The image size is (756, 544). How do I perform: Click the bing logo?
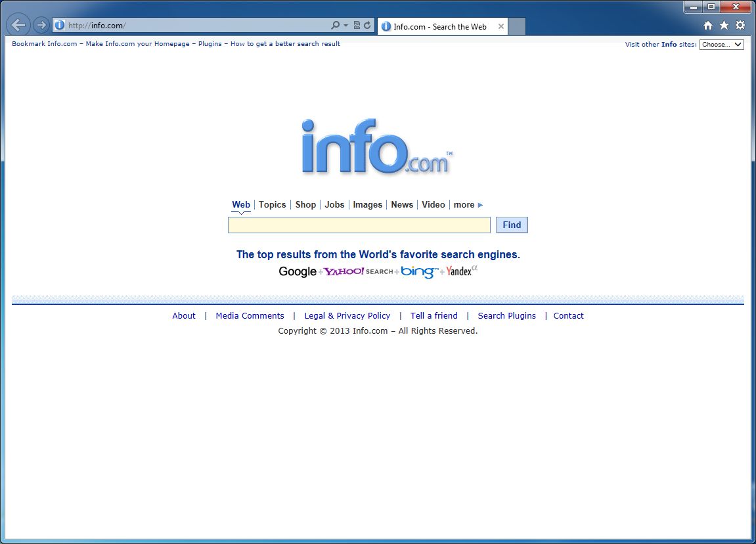pyautogui.click(x=420, y=272)
